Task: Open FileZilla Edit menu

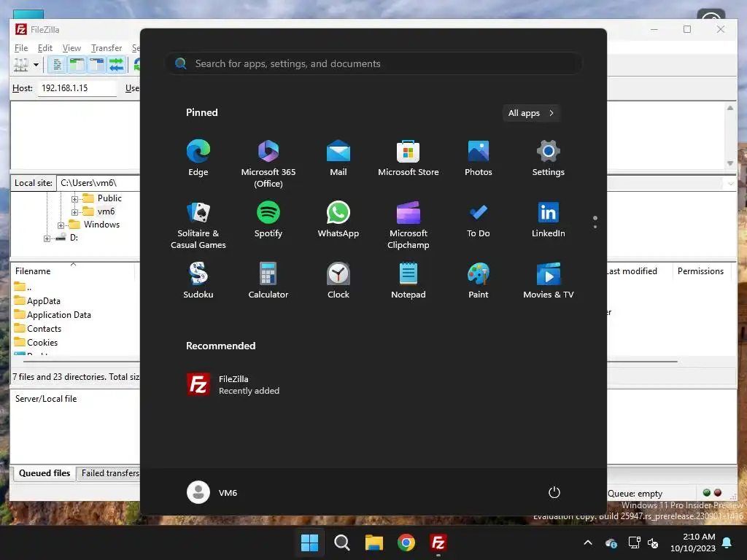Action: pyautogui.click(x=45, y=48)
